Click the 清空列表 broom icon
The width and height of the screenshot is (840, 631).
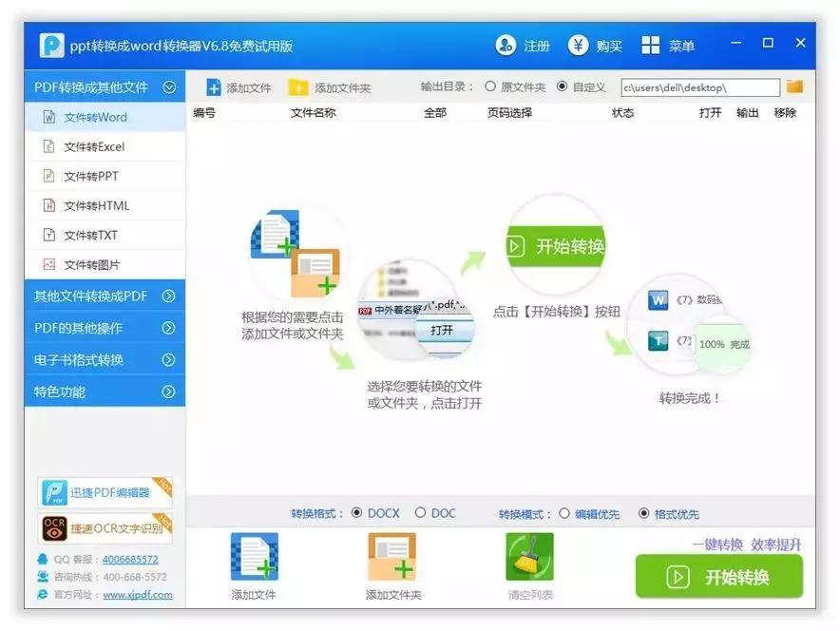[x=529, y=557]
